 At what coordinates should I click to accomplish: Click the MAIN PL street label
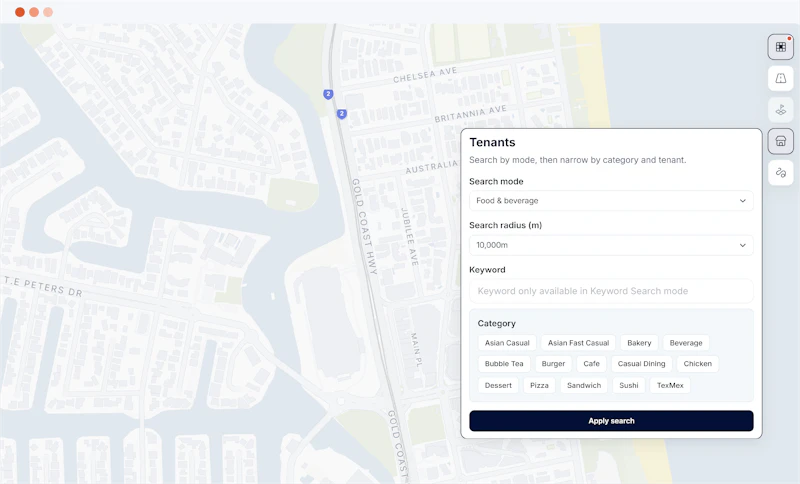click(416, 351)
